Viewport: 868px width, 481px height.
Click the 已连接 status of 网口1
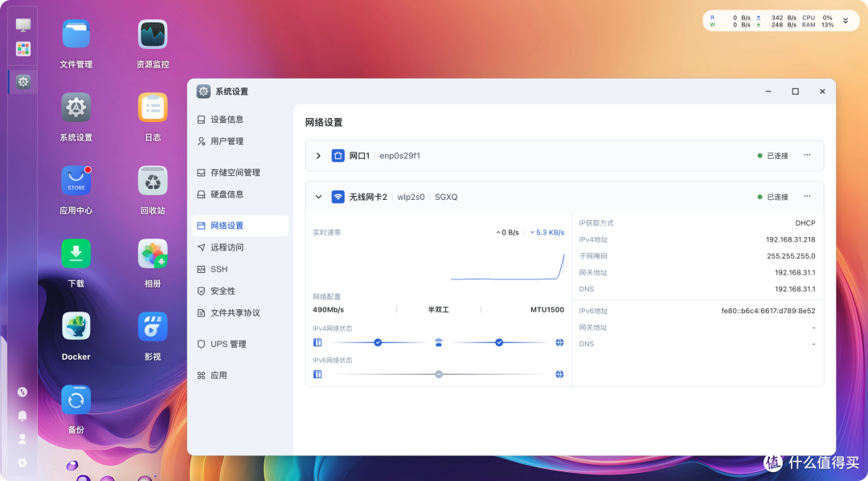(773, 156)
